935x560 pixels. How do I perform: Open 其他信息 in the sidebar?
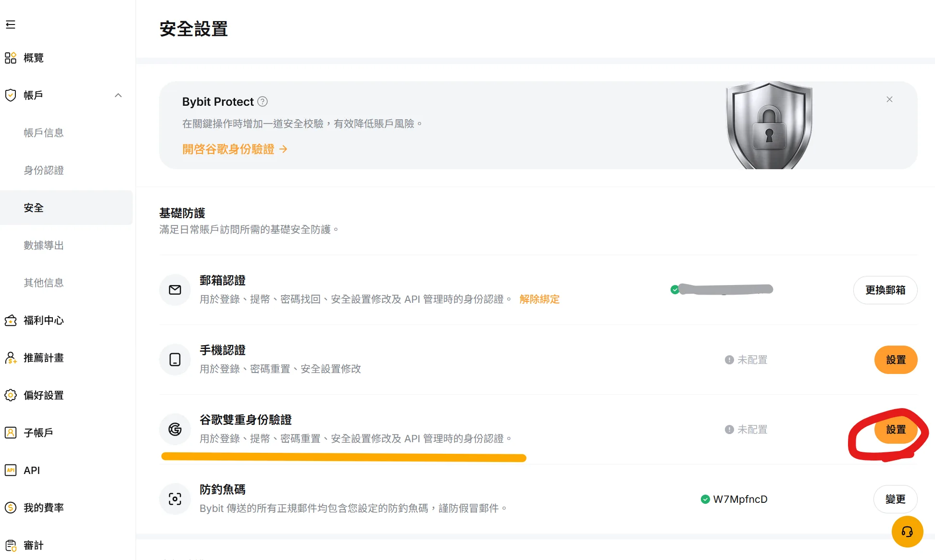[x=44, y=283]
